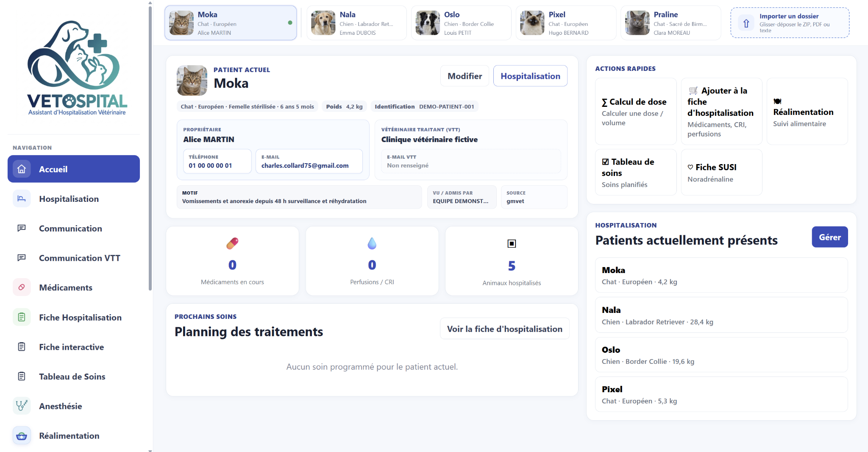The image size is (868, 452).
Task: Click Ajouter à la fiche d'hospitalisation card
Action: tap(721, 112)
